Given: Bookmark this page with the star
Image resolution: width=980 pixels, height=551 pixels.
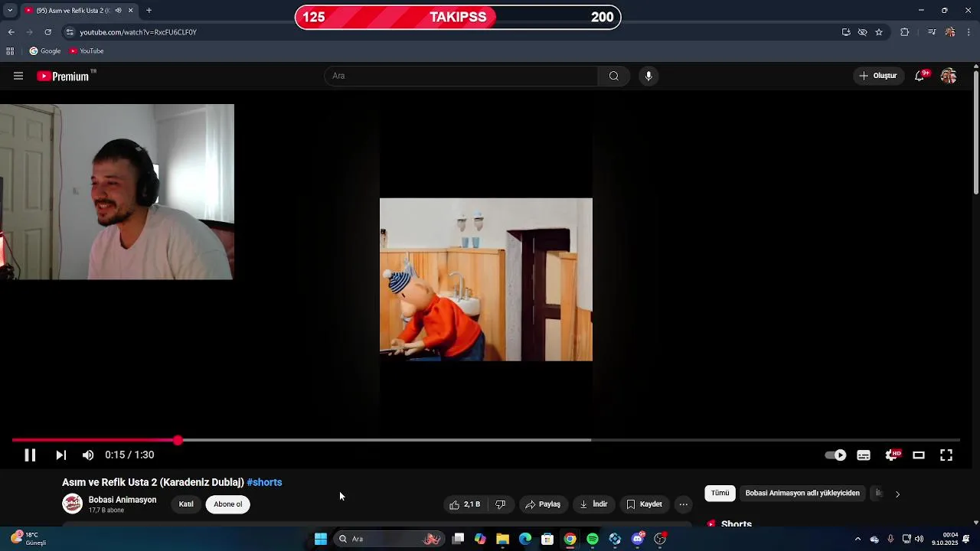Looking at the screenshot, I should (x=879, y=32).
